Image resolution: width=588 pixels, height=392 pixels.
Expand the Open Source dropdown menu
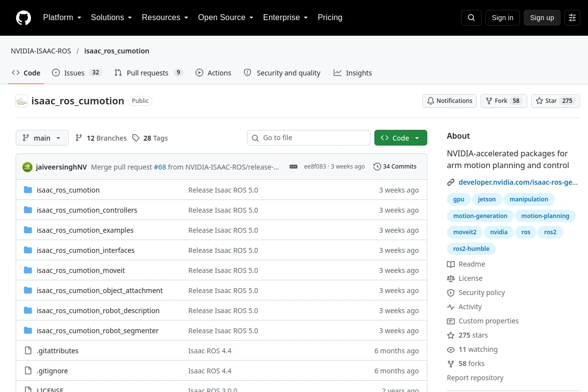pos(225,18)
